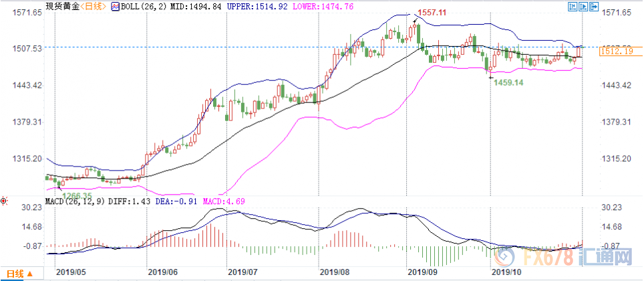Click left MACD axis value 14.68
Image resolution: width=644 pixels, height=281 pixels.
click(x=33, y=227)
